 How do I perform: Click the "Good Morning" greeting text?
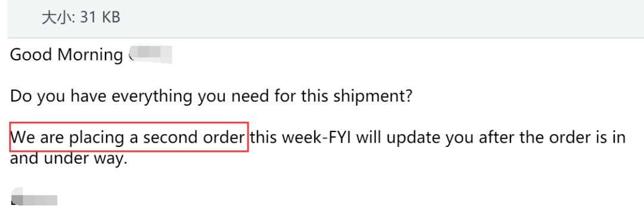tap(66, 55)
